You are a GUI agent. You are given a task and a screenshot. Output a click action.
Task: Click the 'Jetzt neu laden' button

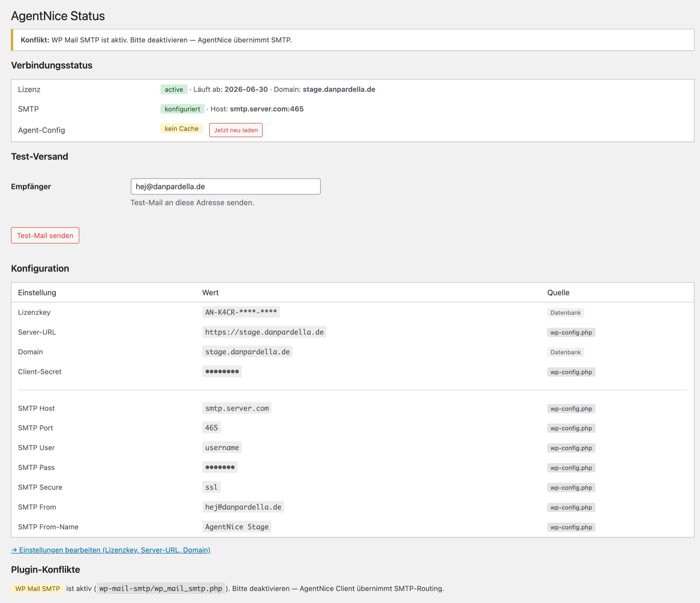(x=236, y=130)
